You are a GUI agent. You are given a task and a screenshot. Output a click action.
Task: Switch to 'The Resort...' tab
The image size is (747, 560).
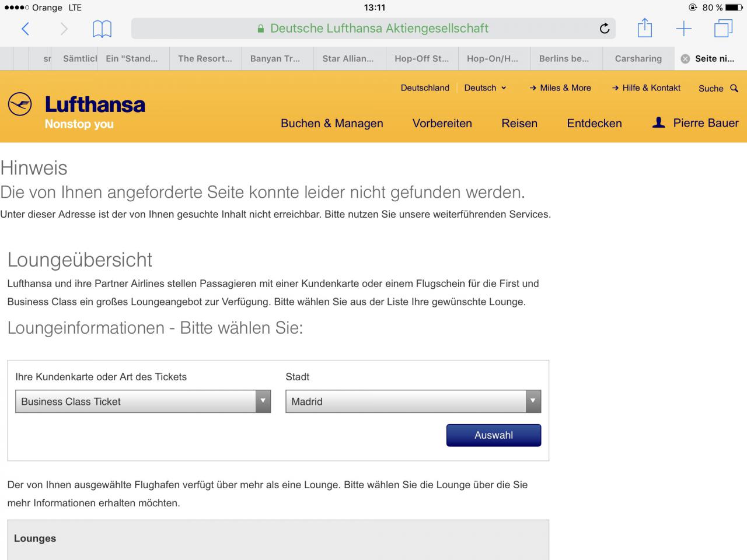(205, 58)
